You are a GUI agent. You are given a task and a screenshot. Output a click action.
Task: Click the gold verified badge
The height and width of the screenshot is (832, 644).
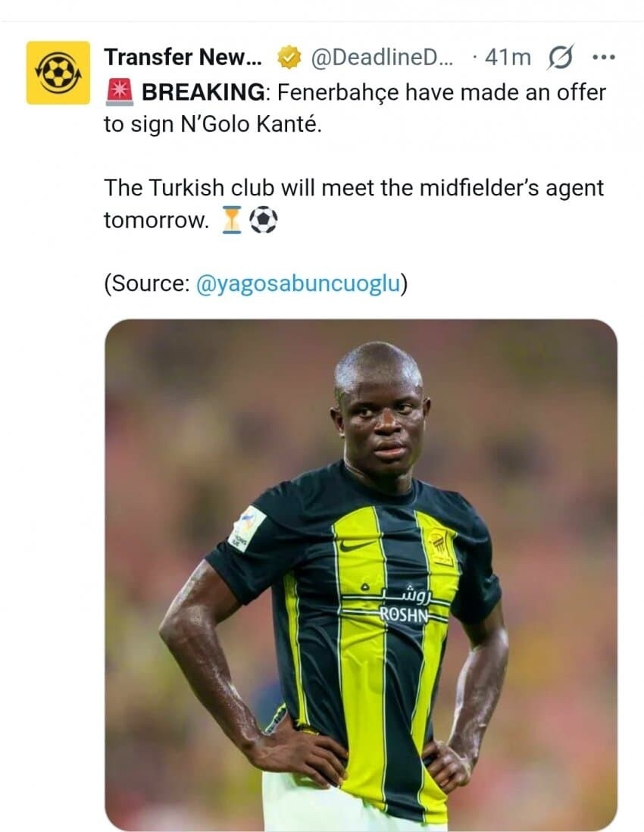(288, 58)
